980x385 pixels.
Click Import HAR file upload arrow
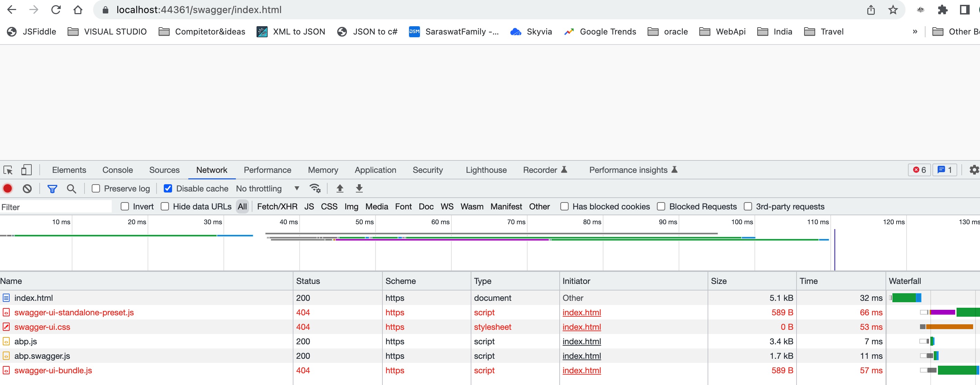(340, 189)
